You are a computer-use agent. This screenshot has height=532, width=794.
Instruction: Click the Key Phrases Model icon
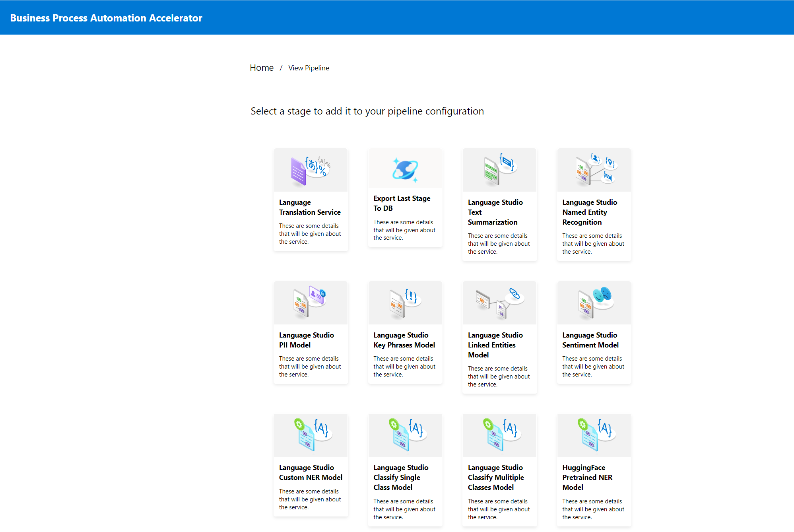click(405, 303)
